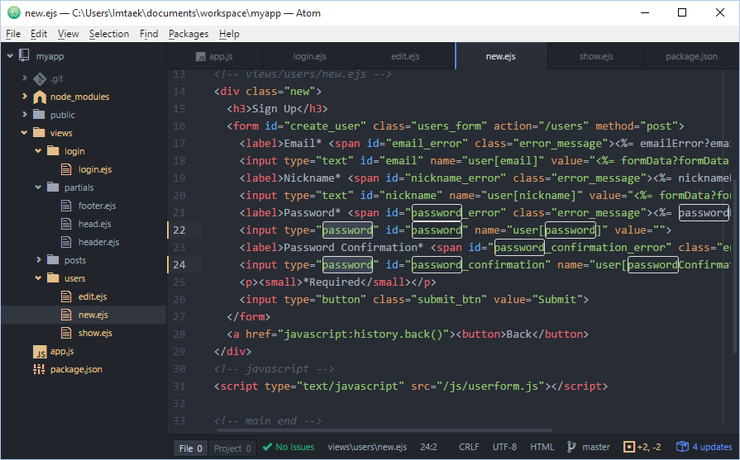Click the login folder icon
The width and height of the screenshot is (740, 460).
coord(53,151)
